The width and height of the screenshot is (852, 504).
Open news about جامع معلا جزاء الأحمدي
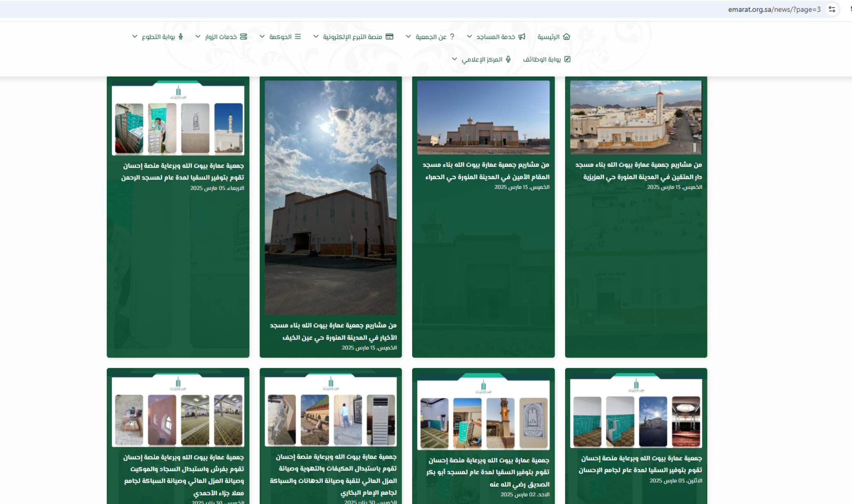184,475
